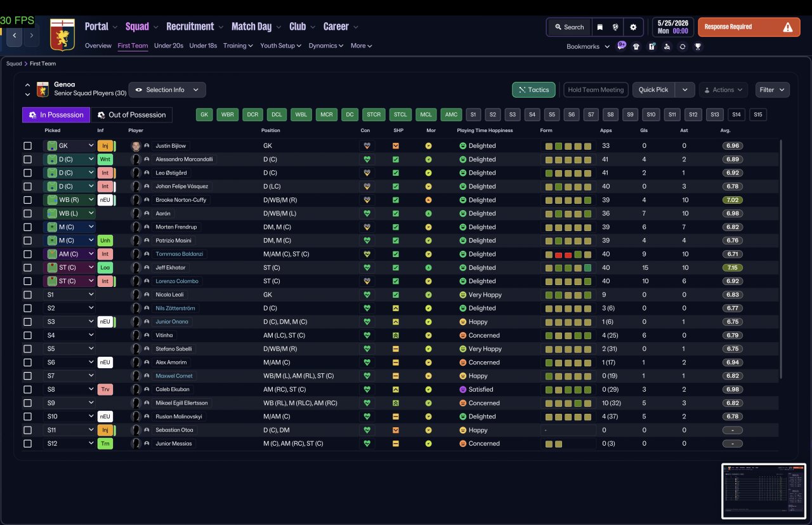
Task: Open the Search button
Action: point(569,27)
